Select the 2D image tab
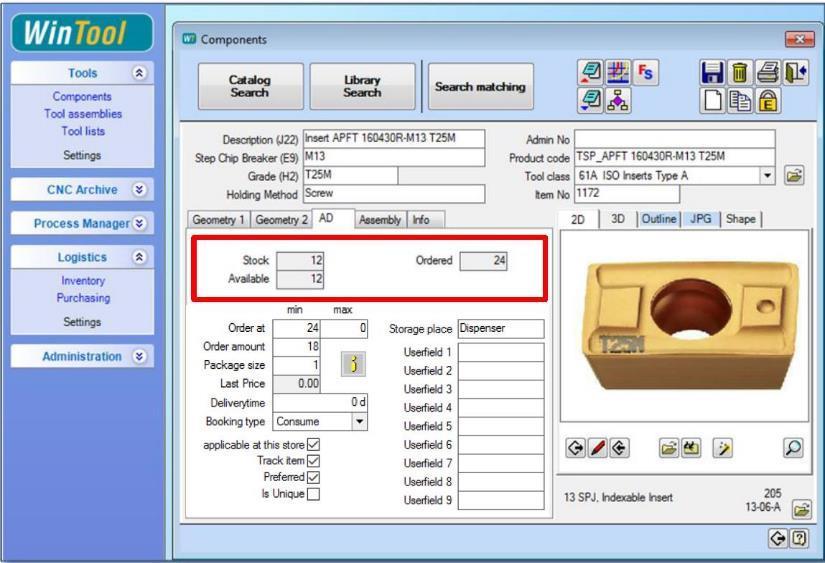The width and height of the screenshot is (825, 563). click(x=578, y=219)
